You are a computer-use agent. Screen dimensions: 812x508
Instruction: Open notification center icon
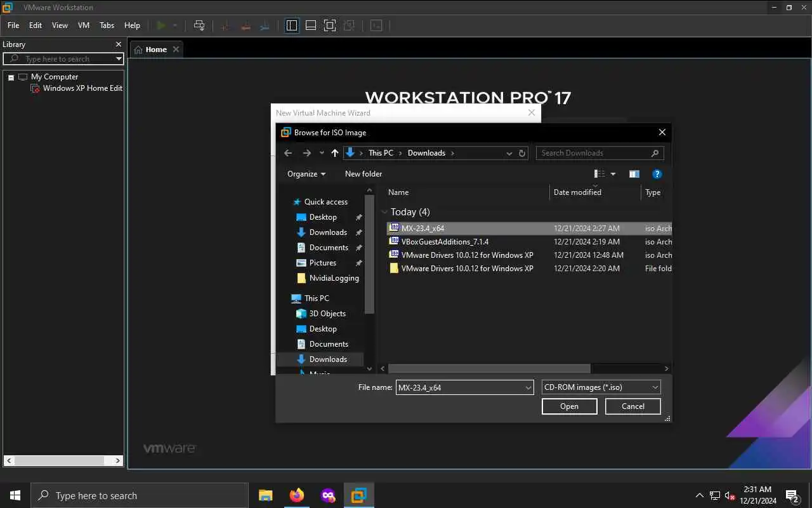[792, 495]
